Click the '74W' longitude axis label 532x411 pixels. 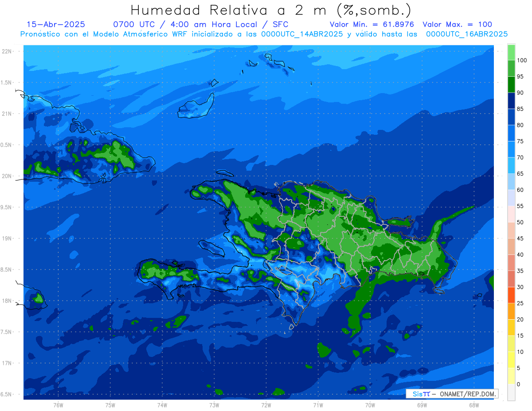pos(162,405)
